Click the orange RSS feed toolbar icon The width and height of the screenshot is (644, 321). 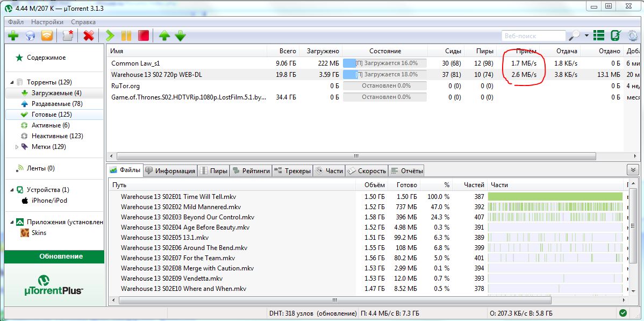(47, 36)
